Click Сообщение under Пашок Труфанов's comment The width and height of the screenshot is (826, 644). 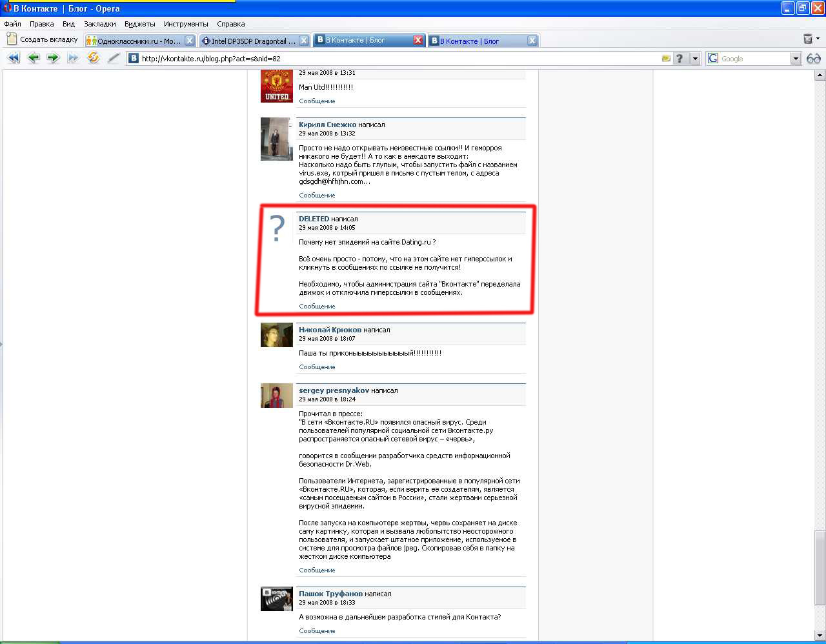point(317,631)
